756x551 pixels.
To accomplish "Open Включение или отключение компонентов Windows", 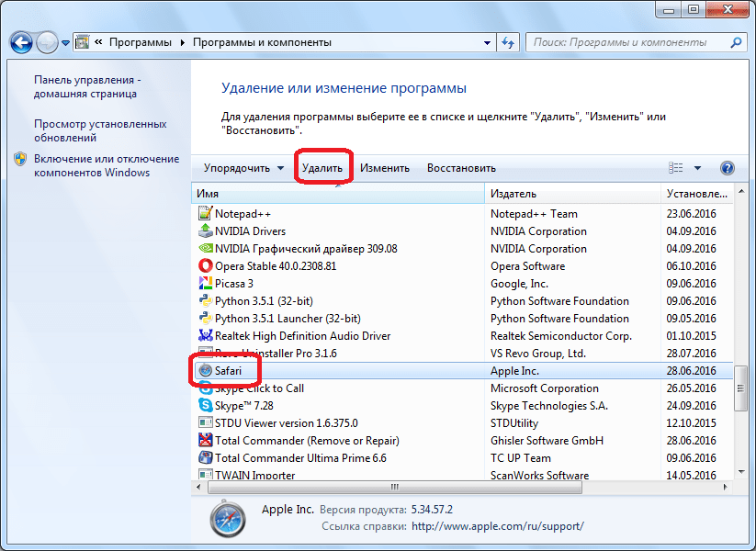I will pos(92,165).
